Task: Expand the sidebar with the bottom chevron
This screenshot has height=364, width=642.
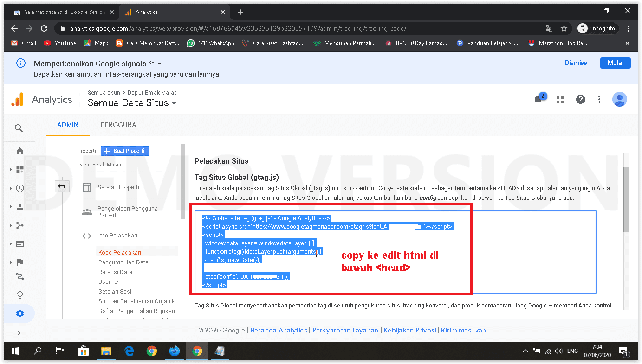Action: click(19, 332)
